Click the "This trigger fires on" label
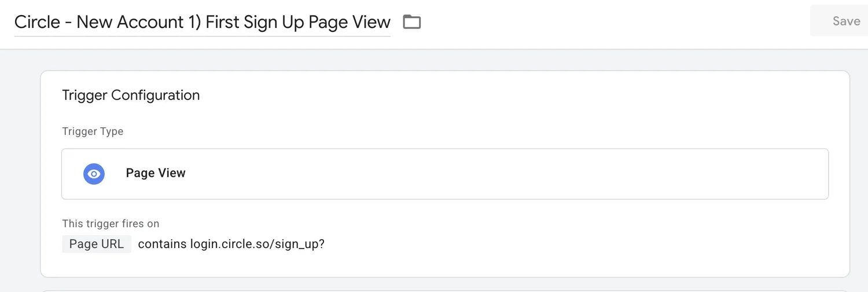The height and width of the screenshot is (292, 868). [x=111, y=224]
